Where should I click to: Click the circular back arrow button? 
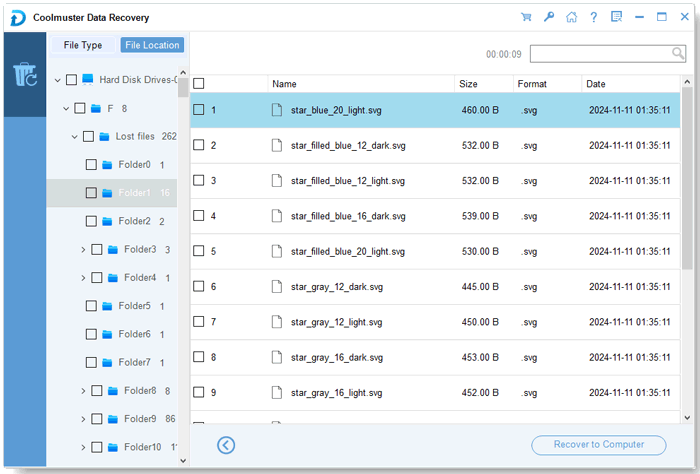point(226,445)
